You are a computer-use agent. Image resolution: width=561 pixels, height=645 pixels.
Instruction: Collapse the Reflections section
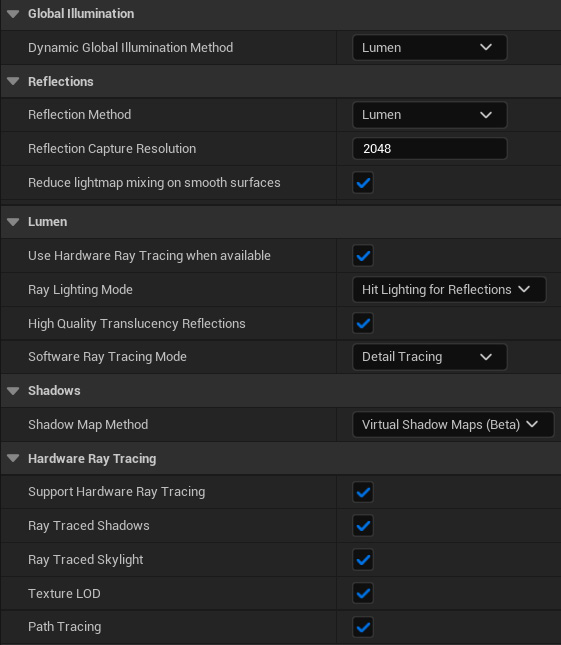coord(13,81)
